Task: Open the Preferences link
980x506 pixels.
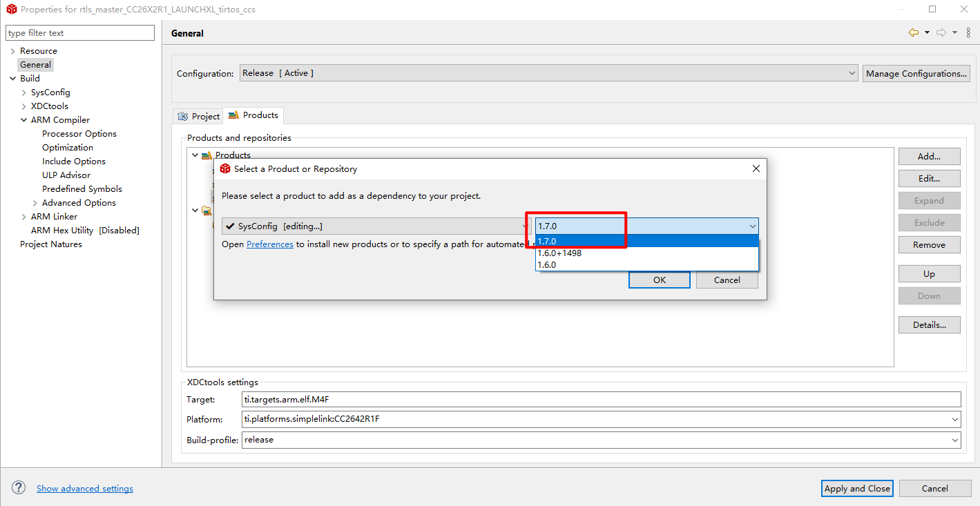Action: pos(270,244)
